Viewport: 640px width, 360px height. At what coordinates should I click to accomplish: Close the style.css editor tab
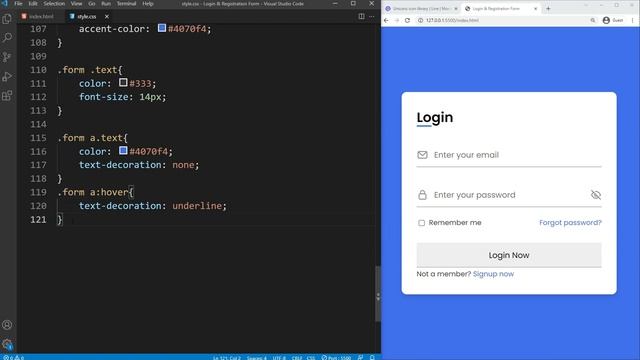click(x=107, y=16)
